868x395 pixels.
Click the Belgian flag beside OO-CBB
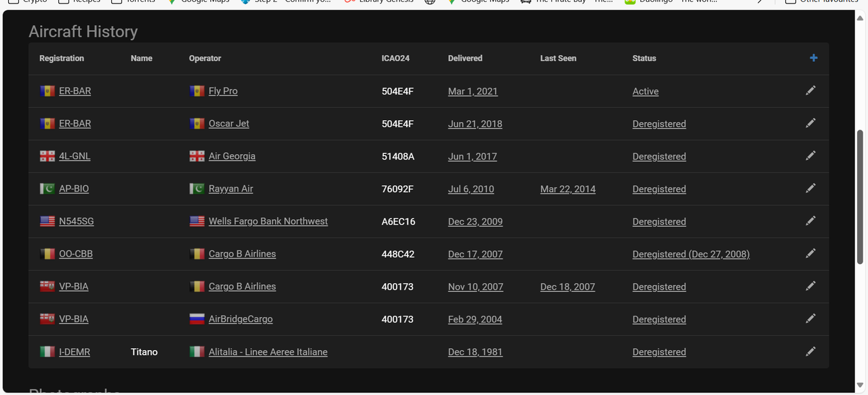47,254
